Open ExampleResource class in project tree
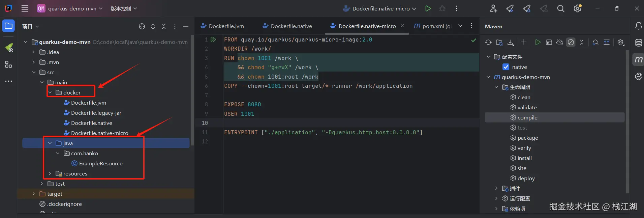The image size is (644, 218). 100,163
